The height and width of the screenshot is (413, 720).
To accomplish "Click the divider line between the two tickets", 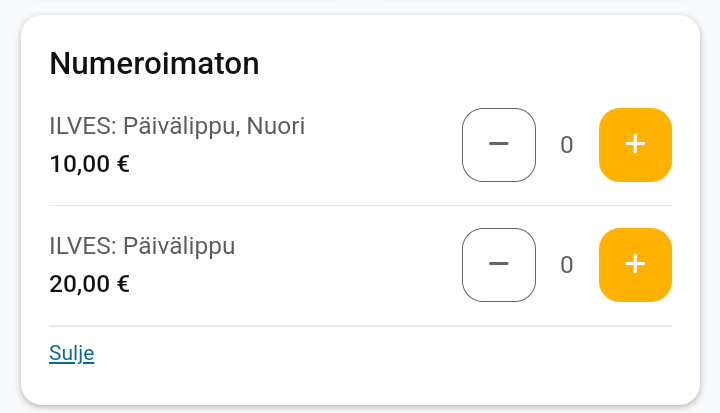I will (360, 206).
